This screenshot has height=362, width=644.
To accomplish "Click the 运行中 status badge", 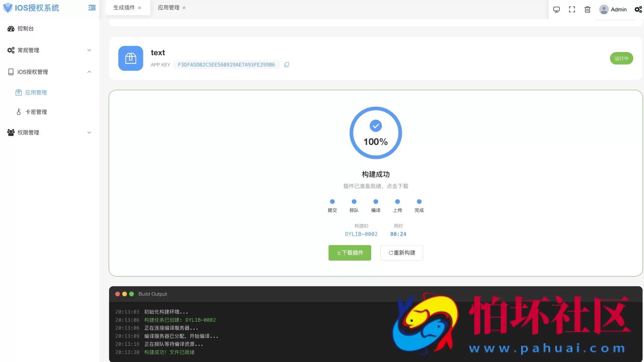I will pos(621,58).
